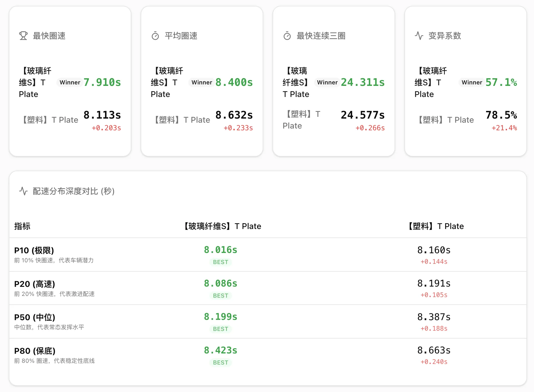Click the Winner badge showing 24.311s
534x392 pixels.
tap(327, 82)
